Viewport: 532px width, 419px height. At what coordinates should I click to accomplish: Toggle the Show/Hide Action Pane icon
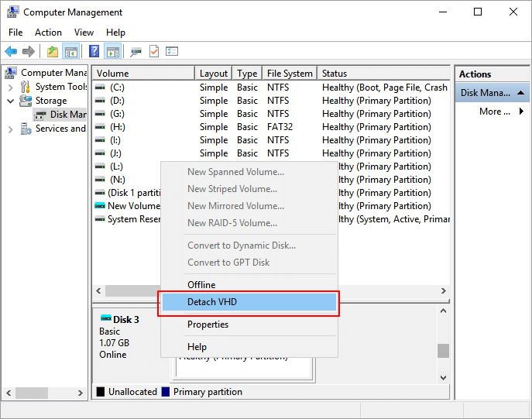[112, 51]
